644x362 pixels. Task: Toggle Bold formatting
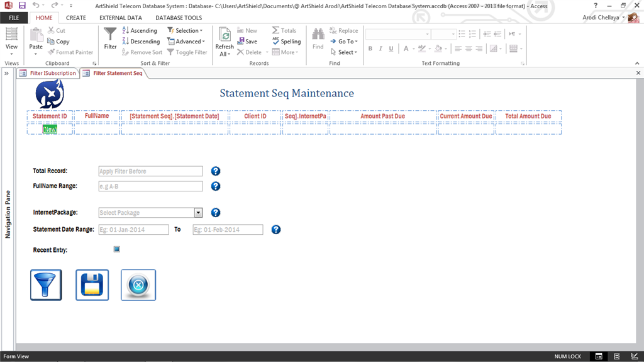[370, 48]
